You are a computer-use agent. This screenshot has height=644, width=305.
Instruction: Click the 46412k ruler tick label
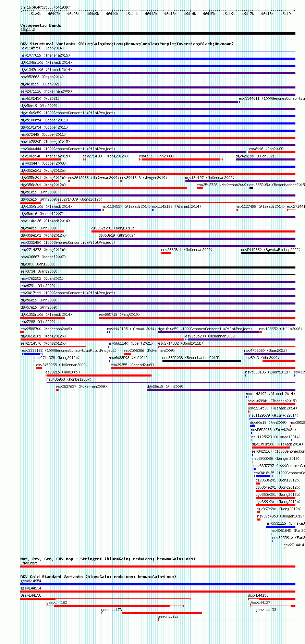click(x=151, y=14)
